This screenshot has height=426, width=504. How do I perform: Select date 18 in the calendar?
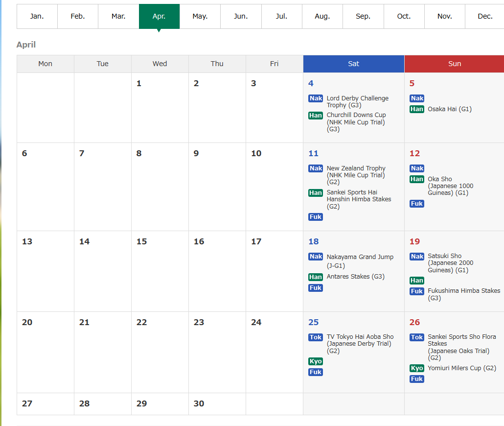pos(313,241)
